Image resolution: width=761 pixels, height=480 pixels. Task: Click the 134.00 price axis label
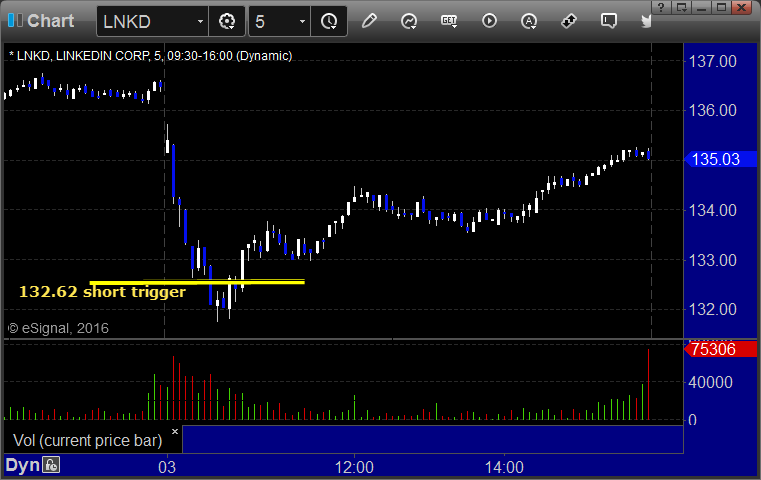pos(713,210)
